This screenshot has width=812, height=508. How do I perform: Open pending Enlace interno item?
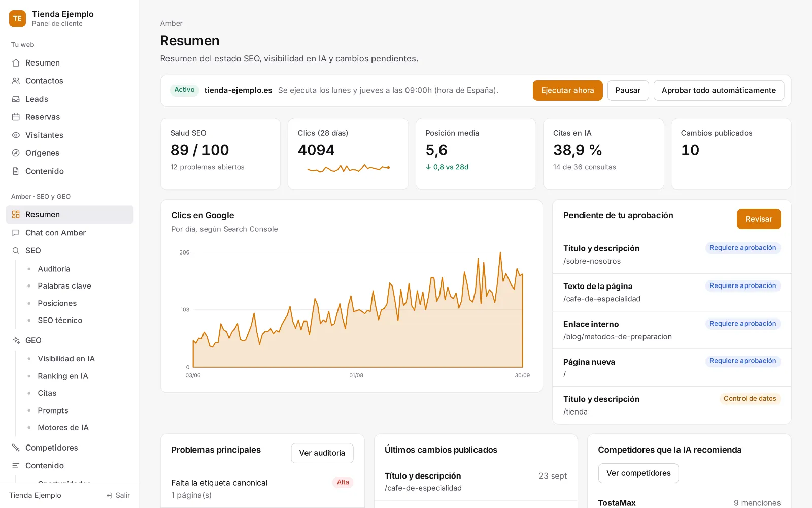671,330
